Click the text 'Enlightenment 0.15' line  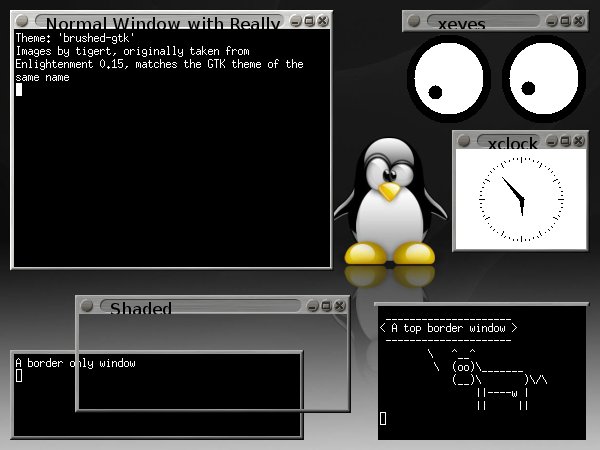(x=159, y=64)
